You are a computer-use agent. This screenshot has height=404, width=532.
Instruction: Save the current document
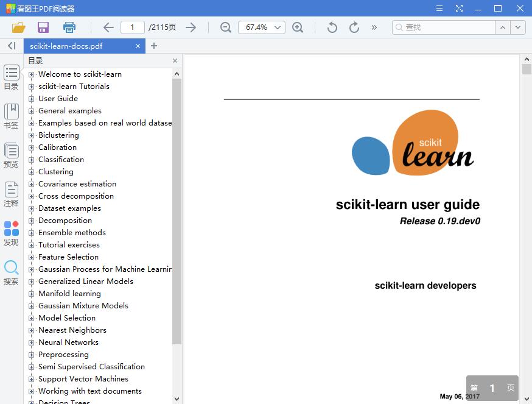point(43,27)
